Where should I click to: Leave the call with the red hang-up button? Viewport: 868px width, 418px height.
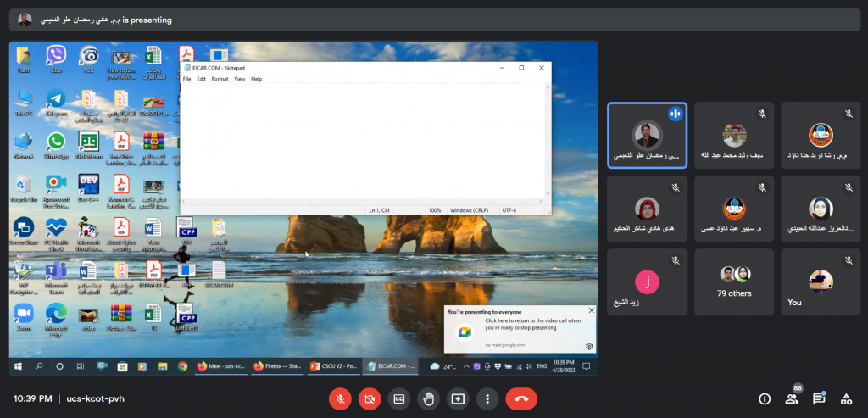click(x=520, y=398)
